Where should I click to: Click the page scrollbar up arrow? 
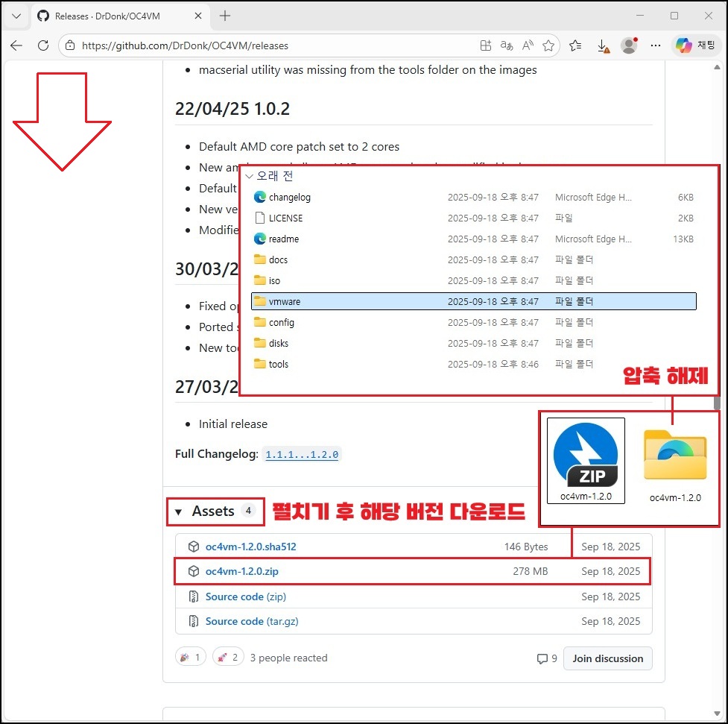point(718,67)
